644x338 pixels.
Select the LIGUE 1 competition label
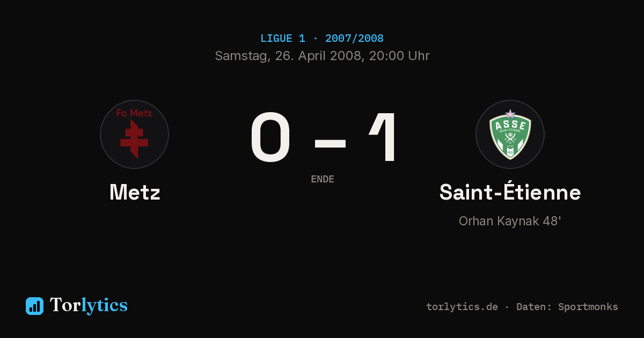pyautogui.click(x=283, y=39)
